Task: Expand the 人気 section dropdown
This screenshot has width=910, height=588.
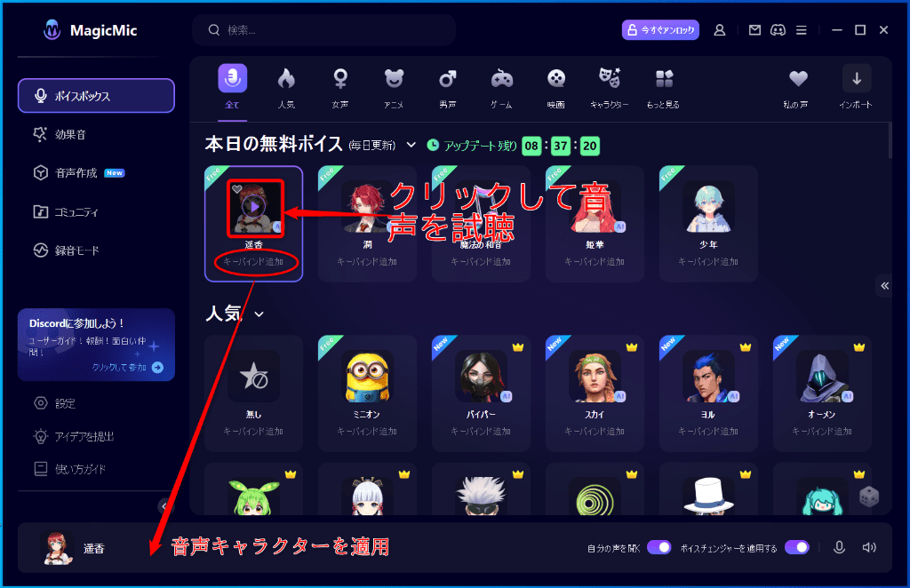Action: point(258,314)
